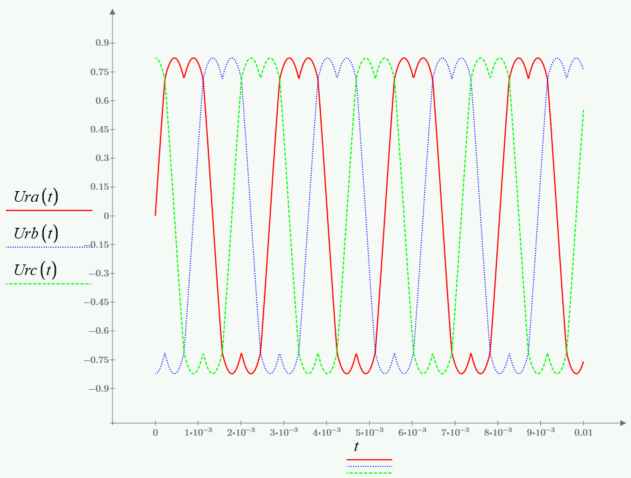Click the 0 tick on the x-axis
This screenshot has width=631, height=478.
click(155, 432)
